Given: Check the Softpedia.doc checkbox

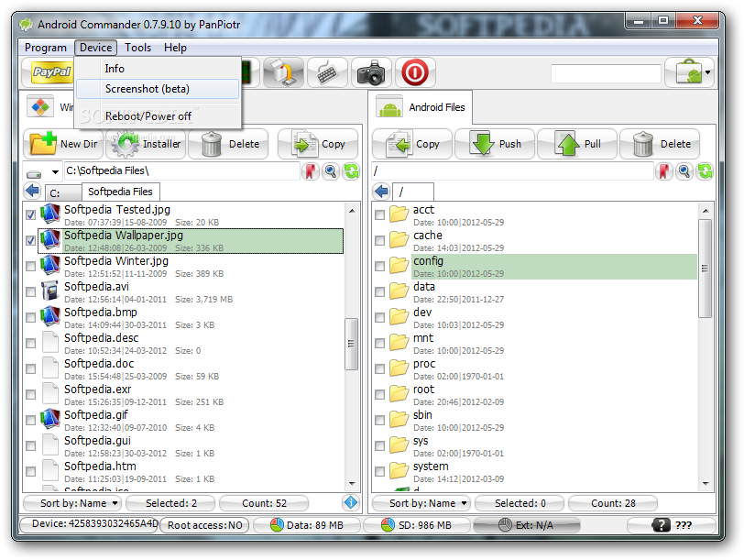Looking at the screenshot, I should click(31, 368).
